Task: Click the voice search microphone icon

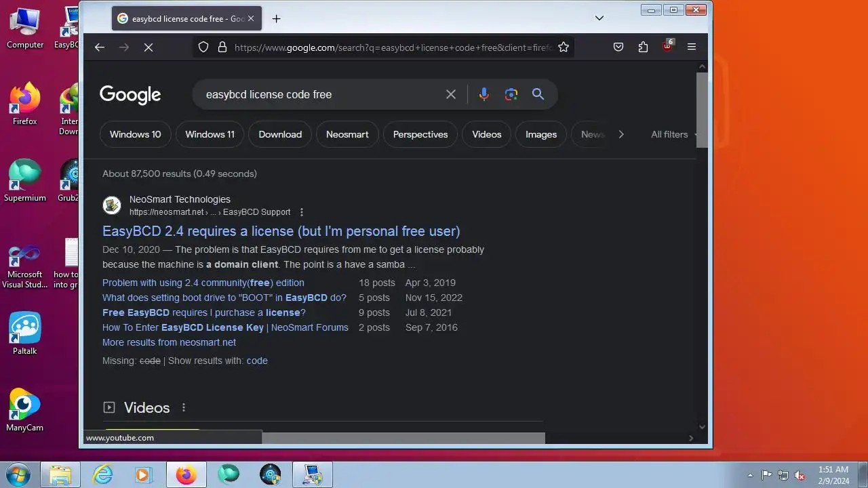Action: [484, 94]
